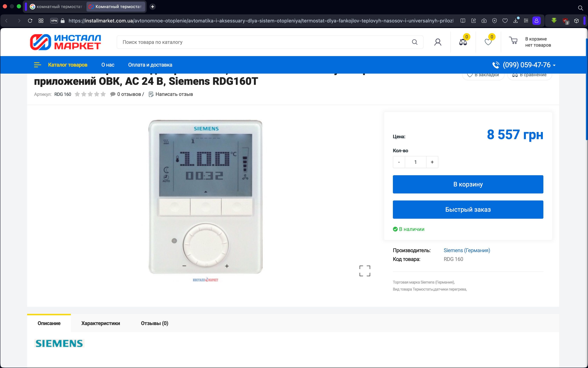Click the Siemens thermostat product image

[x=206, y=197]
